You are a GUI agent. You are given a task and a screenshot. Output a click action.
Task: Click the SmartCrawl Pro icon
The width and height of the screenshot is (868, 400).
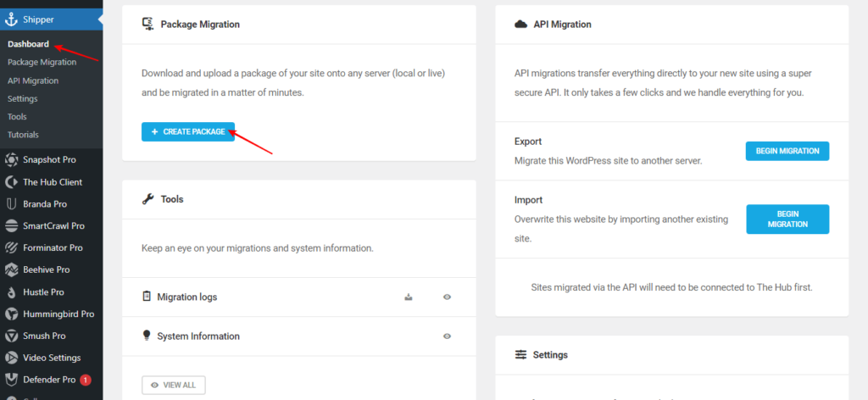click(x=11, y=225)
